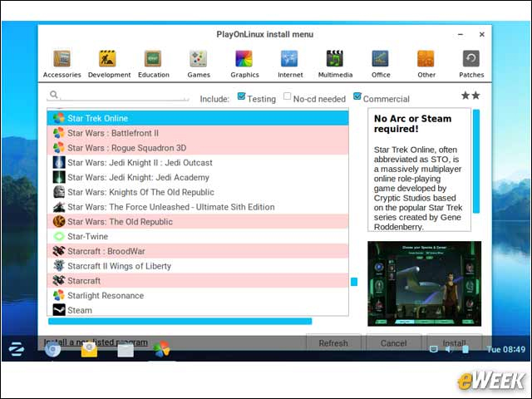Minimize the PlayOnLinux install menu window
Viewport: 532px width, 399px height.
click(x=461, y=34)
